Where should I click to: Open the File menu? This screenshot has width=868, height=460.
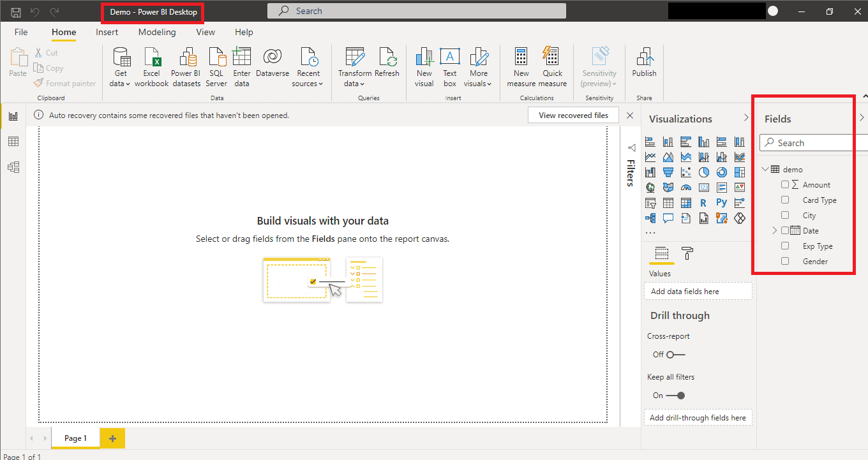click(20, 32)
